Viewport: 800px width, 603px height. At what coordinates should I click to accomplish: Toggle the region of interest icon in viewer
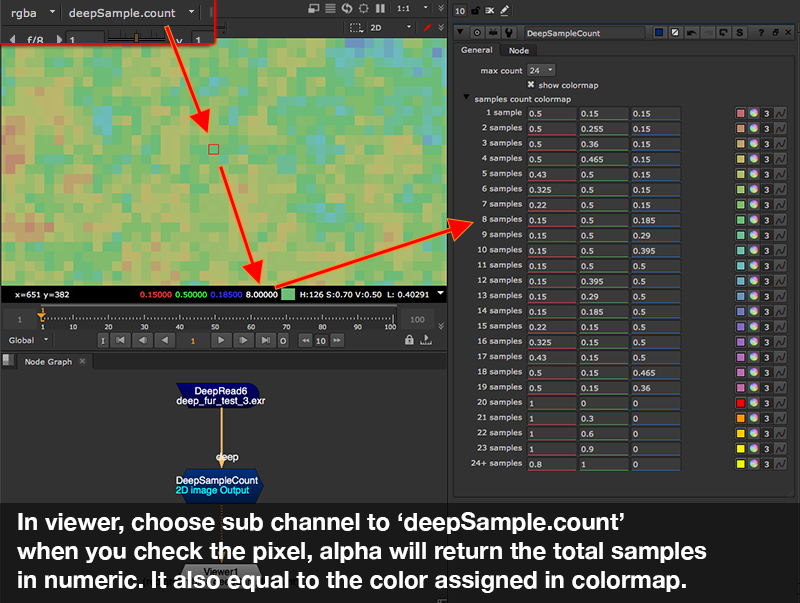[x=355, y=28]
